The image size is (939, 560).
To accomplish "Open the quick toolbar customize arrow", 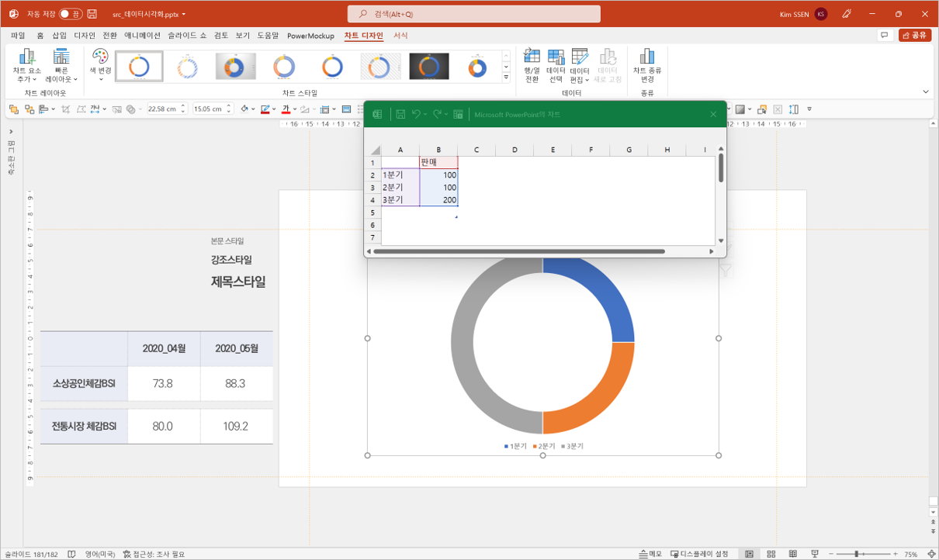I will [x=809, y=109].
